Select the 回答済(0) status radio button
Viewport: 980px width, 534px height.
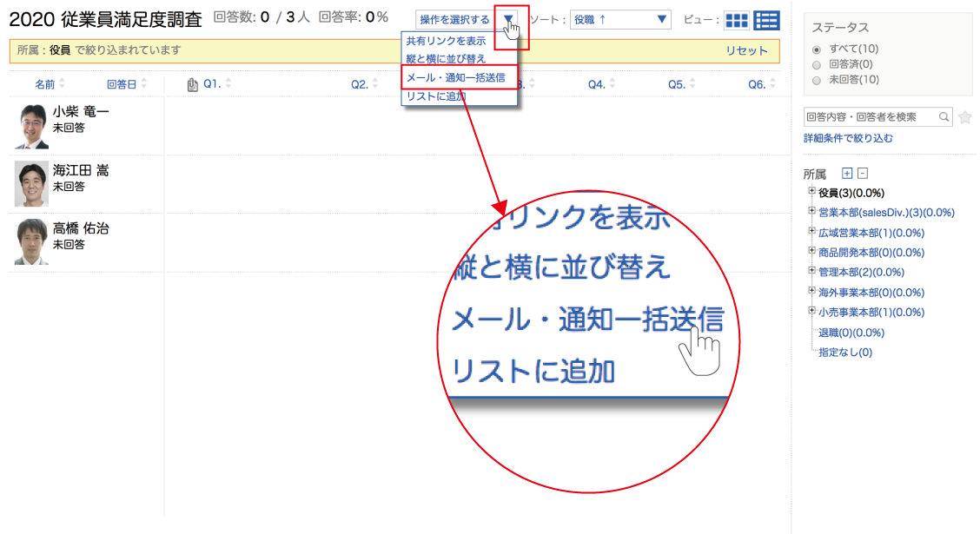click(x=816, y=64)
